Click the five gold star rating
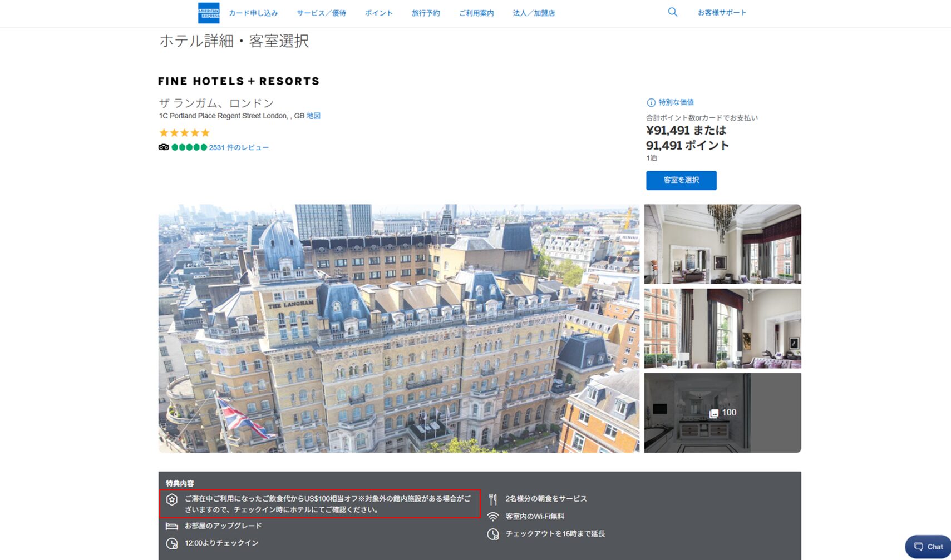 (x=185, y=133)
